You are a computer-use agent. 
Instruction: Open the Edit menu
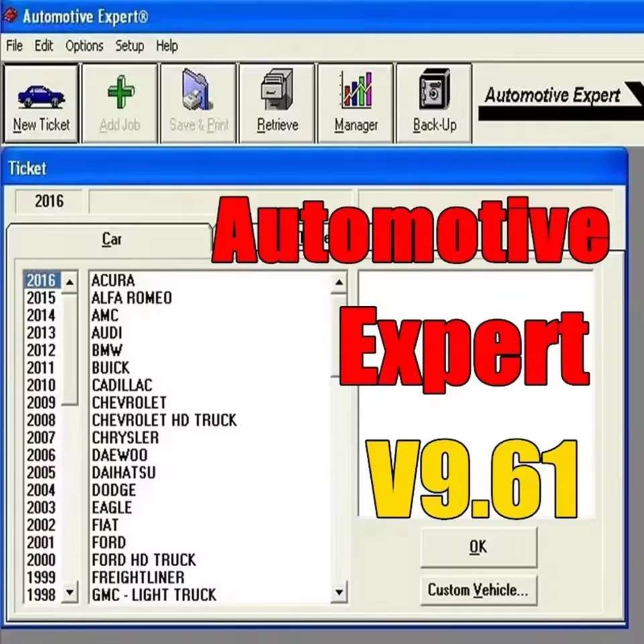click(44, 46)
